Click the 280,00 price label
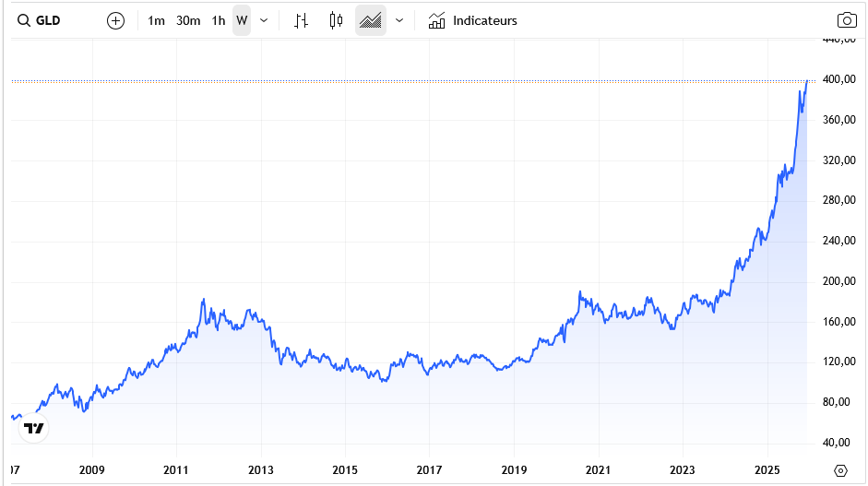The height and width of the screenshot is (486, 868). 839,200
